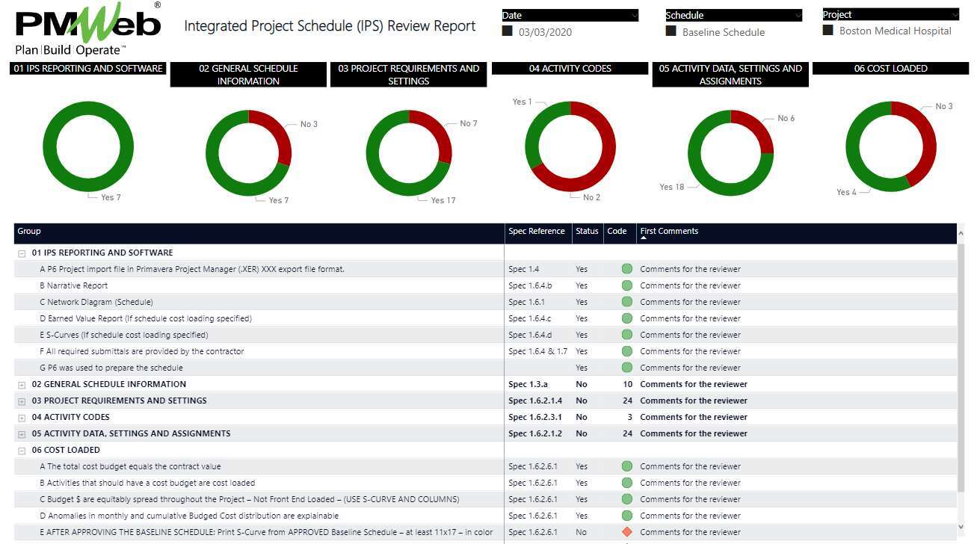Click green status circle for total cost budget row

(x=626, y=466)
